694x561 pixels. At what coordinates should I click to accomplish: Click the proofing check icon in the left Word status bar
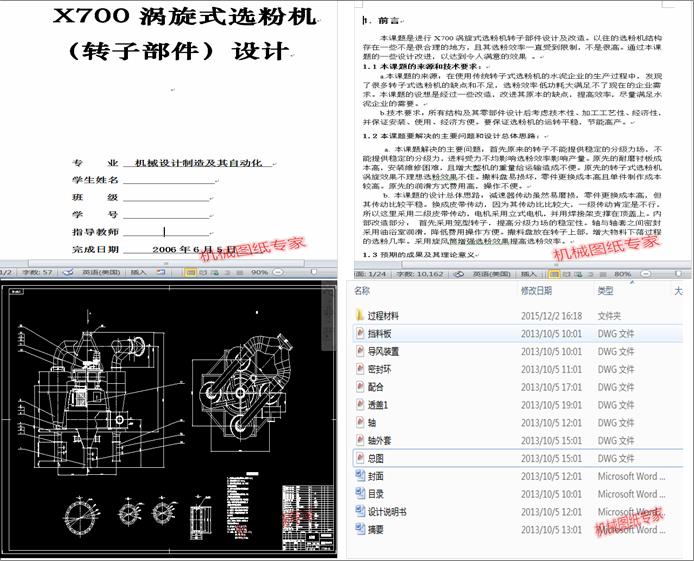[68, 272]
